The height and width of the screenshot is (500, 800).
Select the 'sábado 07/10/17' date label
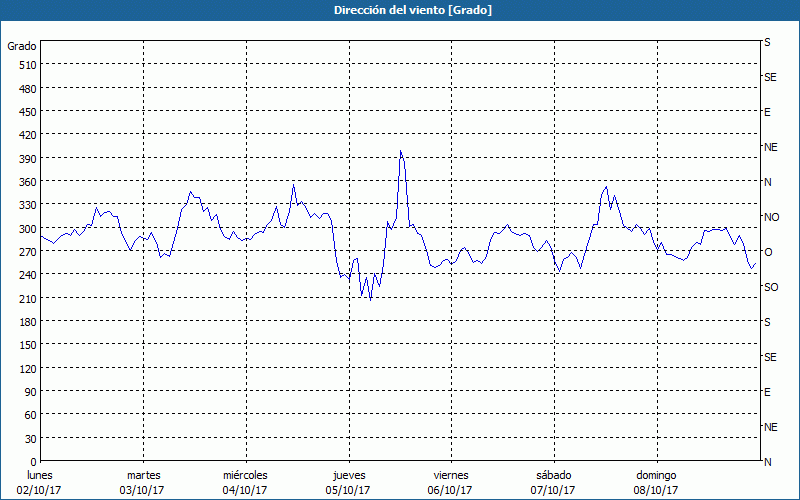pos(553,482)
